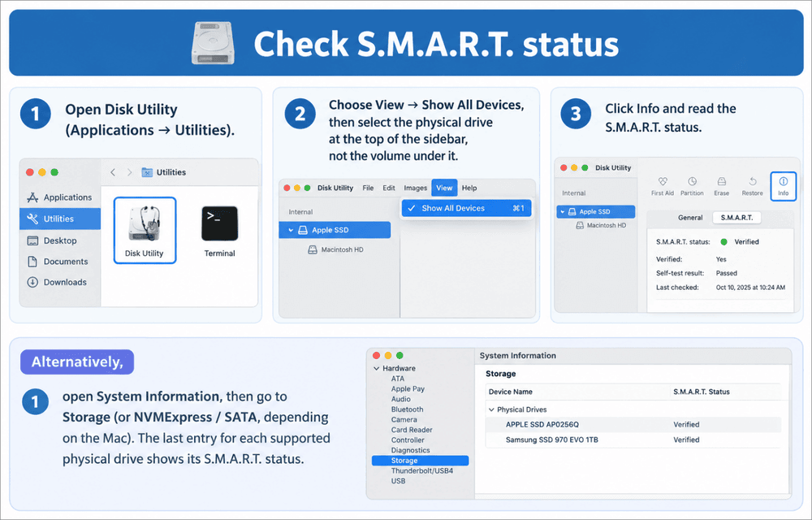The image size is (812, 520).
Task: Collapse the Hardware tree in System Information
Action: point(377,369)
